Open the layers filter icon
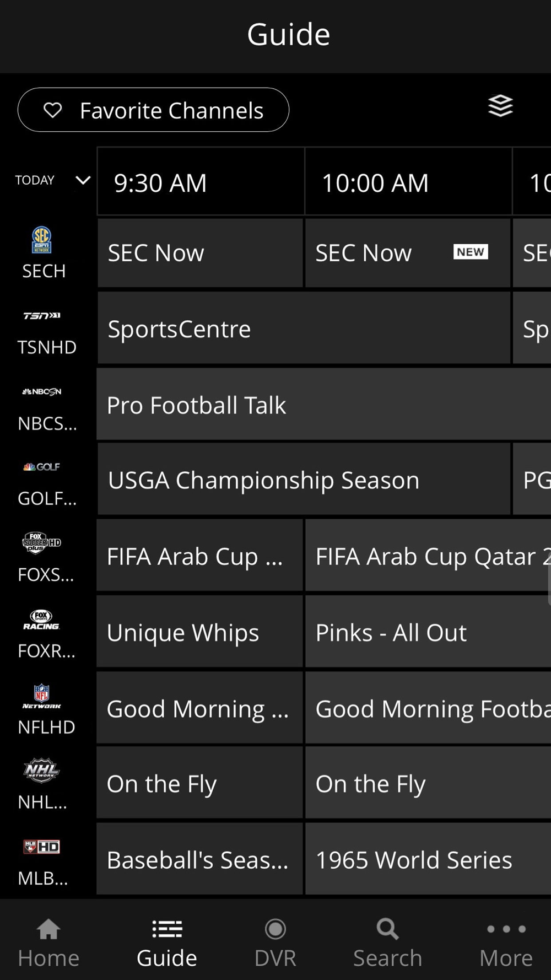Screen dimensions: 551x980 [500, 106]
